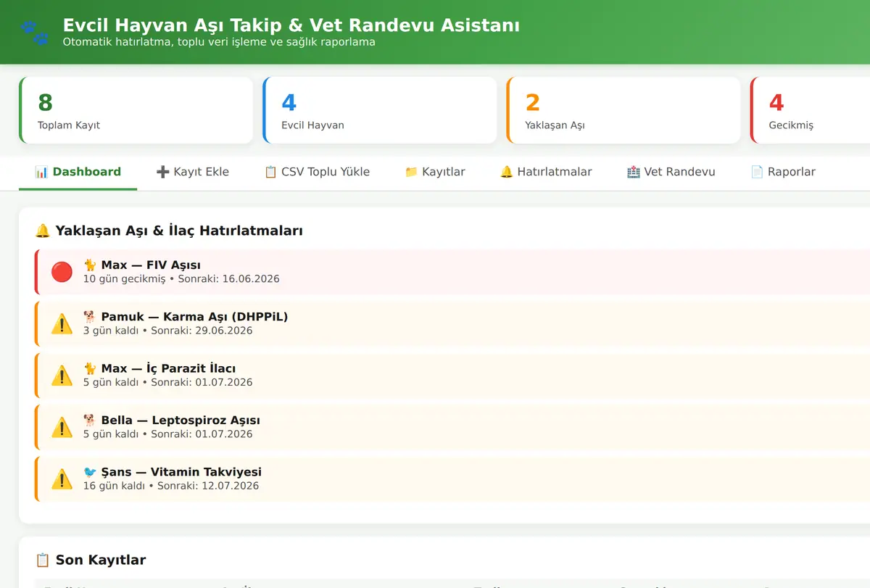Click the Yaklaşan Aşı stat card
This screenshot has height=588, width=870.
(623, 110)
